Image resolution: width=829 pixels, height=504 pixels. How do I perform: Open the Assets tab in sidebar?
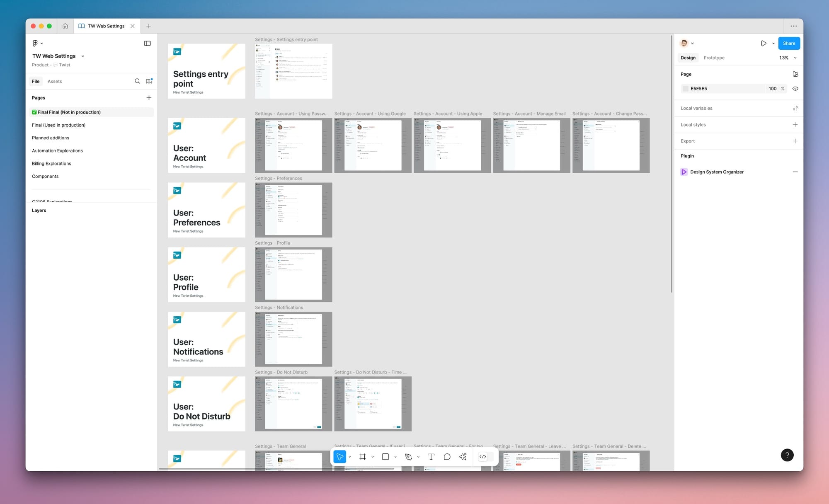tap(55, 81)
